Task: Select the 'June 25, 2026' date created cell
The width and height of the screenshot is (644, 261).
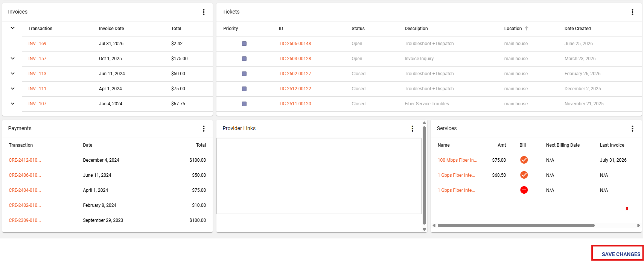Action: point(579,44)
